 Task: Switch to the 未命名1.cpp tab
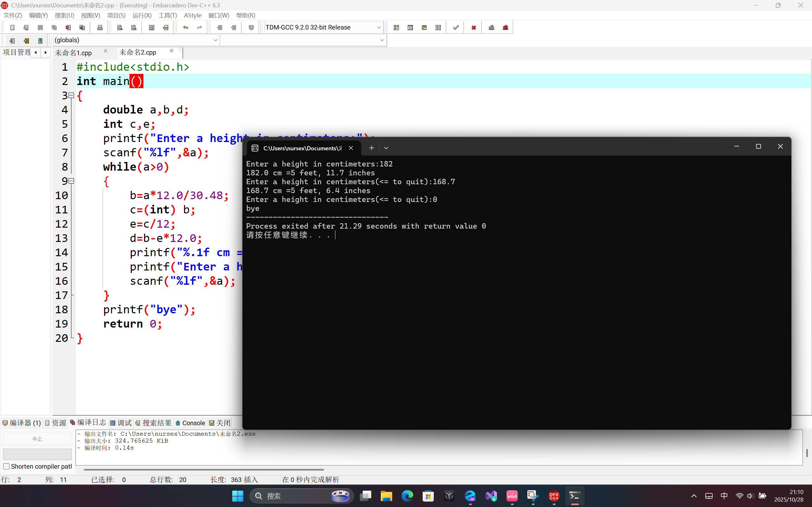coord(74,53)
